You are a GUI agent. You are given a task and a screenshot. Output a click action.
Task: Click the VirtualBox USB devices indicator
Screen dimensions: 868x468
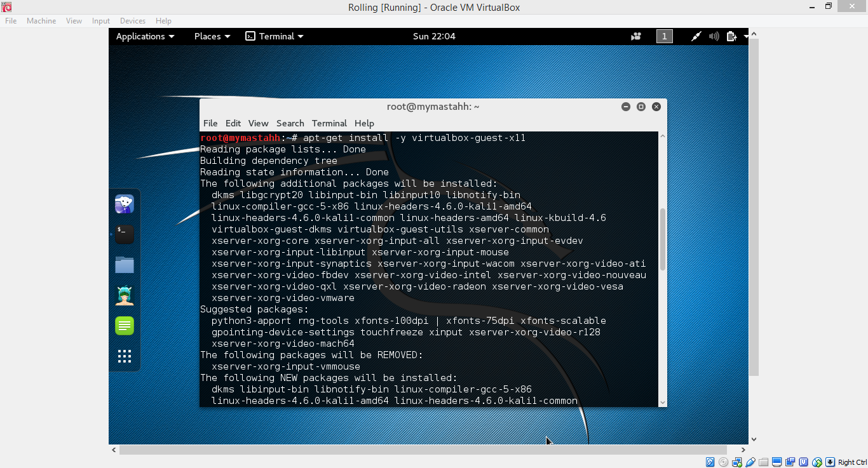(x=750, y=462)
